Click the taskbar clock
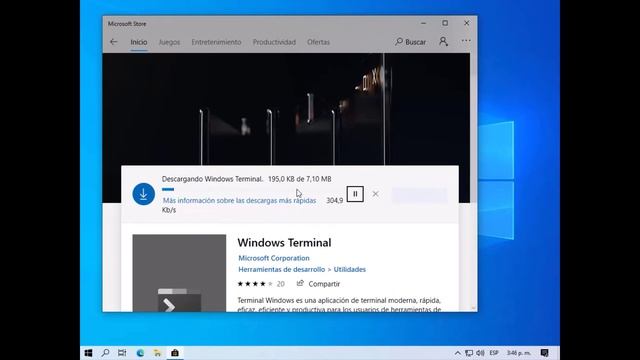Image resolution: width=640 pixels, height=360 pixels. [x=519, y=353]
